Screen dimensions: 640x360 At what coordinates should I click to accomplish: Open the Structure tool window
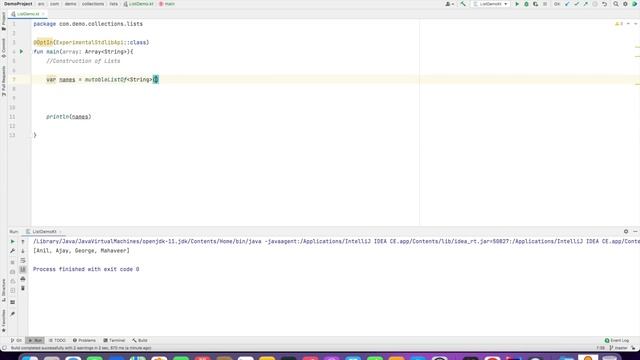click(x=4, y=290)
